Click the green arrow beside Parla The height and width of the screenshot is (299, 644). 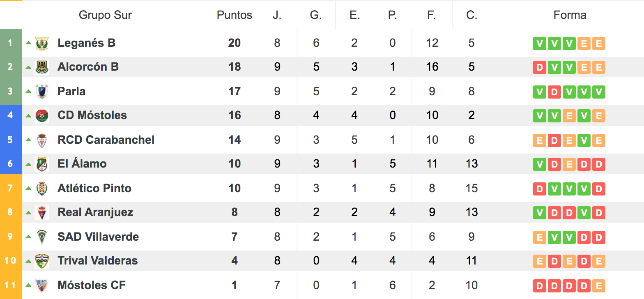coord(28,91)
